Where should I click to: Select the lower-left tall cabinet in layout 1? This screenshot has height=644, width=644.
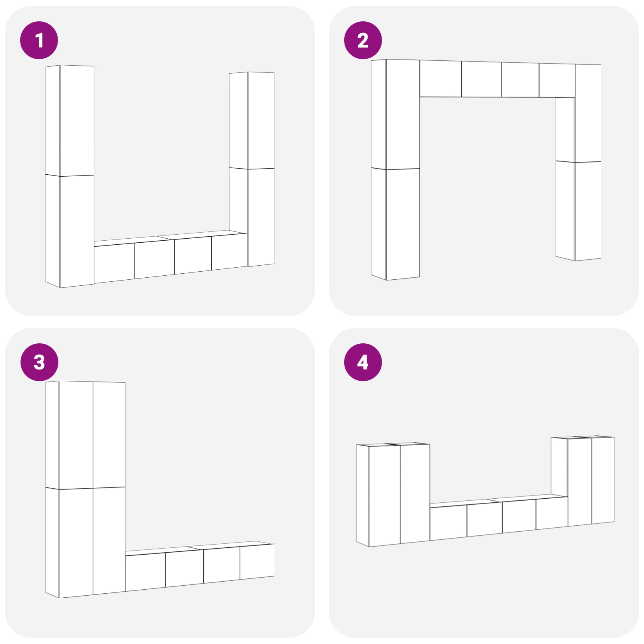pos(70,231)
